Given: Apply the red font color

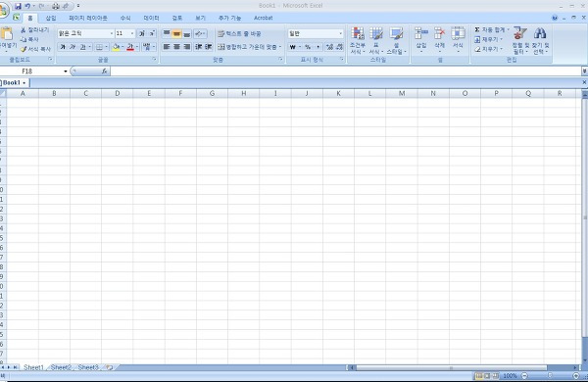Looking at the screenshot, I should point(129,47).
